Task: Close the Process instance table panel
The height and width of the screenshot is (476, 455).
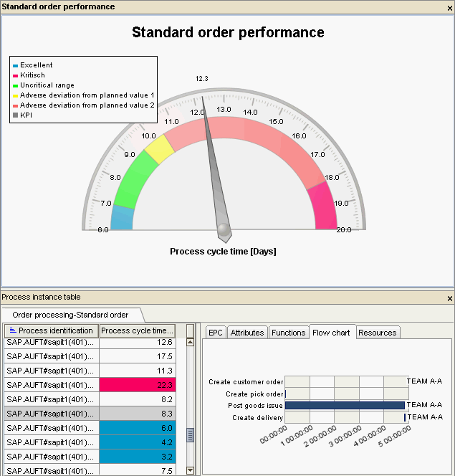Action: [450, 298]
